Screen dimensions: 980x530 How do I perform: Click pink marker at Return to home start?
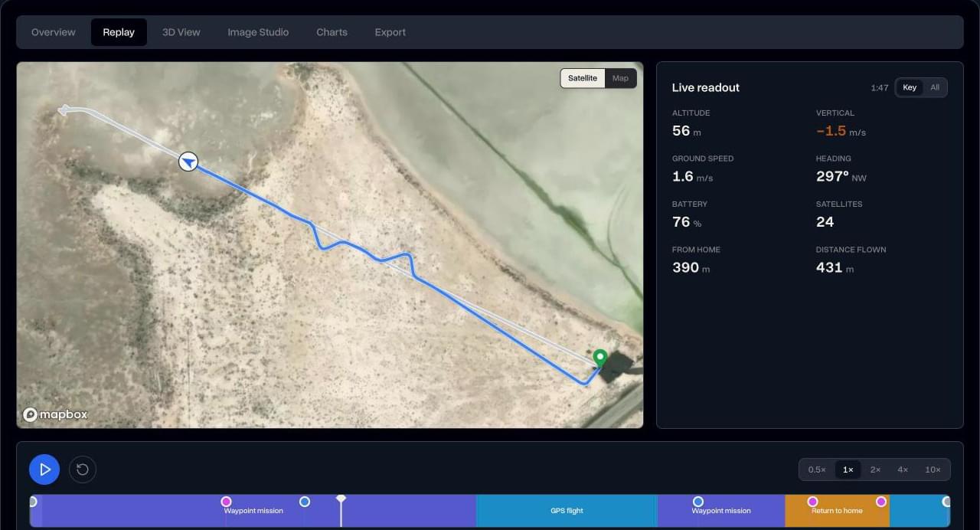pyautogui.click(x=812, y=502)
